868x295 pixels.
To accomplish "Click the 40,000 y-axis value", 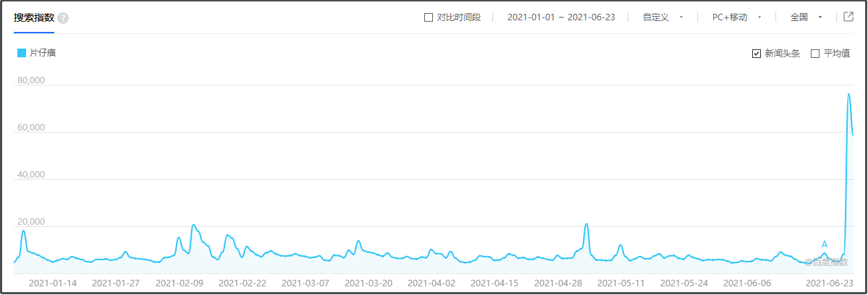I will [30, 175].
